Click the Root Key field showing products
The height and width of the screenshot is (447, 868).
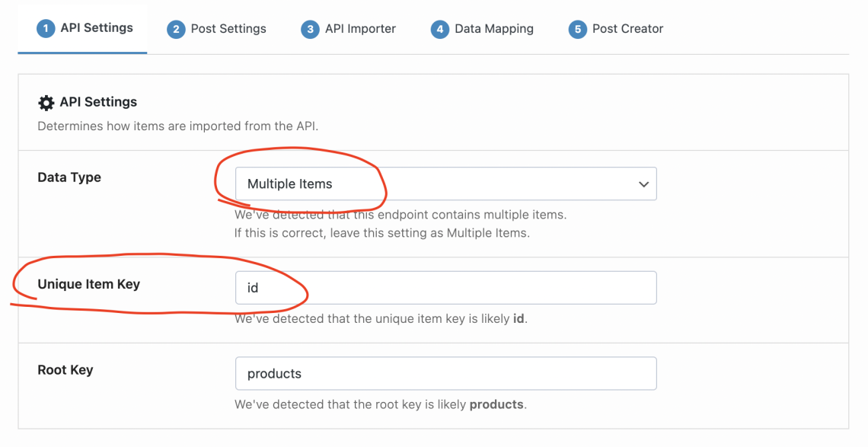point(445,373)
